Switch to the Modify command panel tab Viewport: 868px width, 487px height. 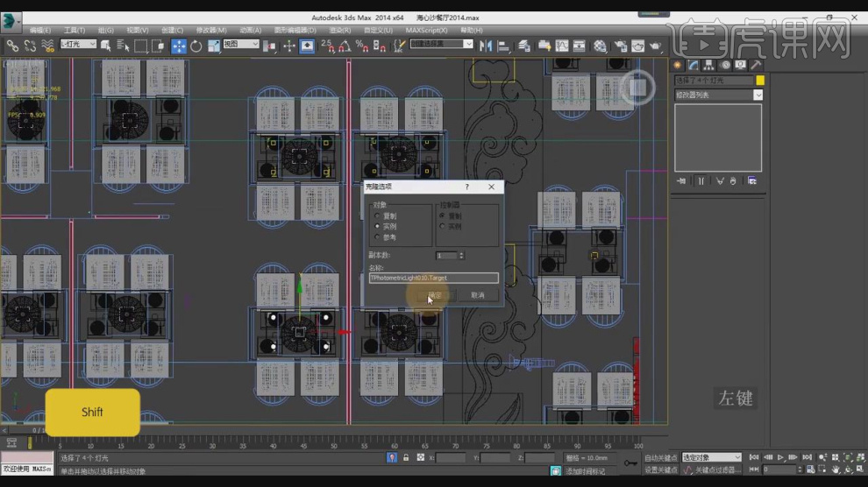(694, 65)
